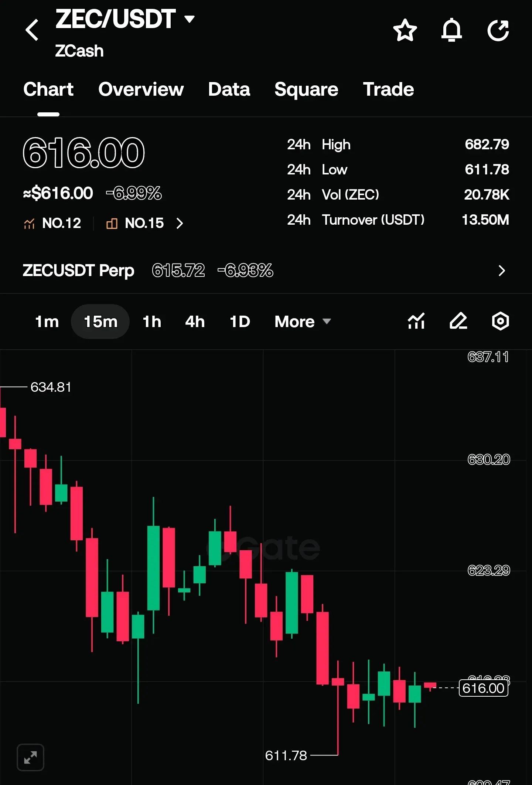Open the Data tab
Screen dimensions: 532x785
coord(229,89)
